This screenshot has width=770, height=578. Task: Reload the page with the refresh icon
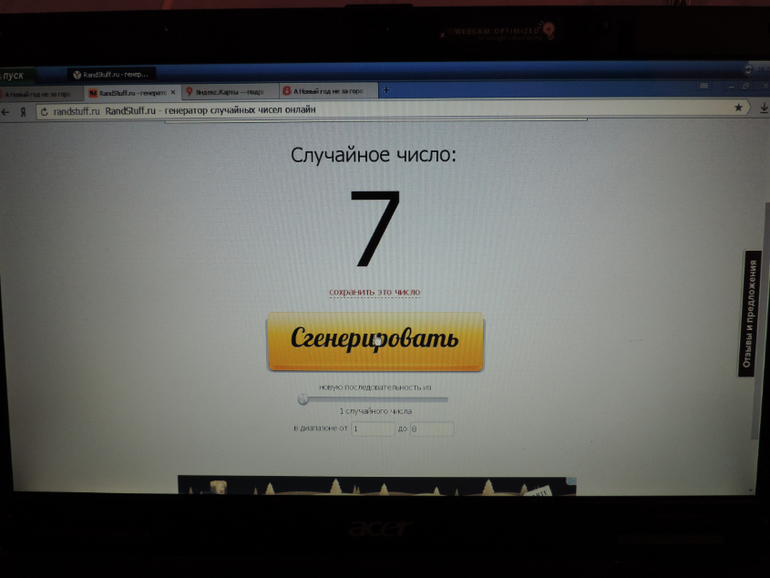[43, 111]
